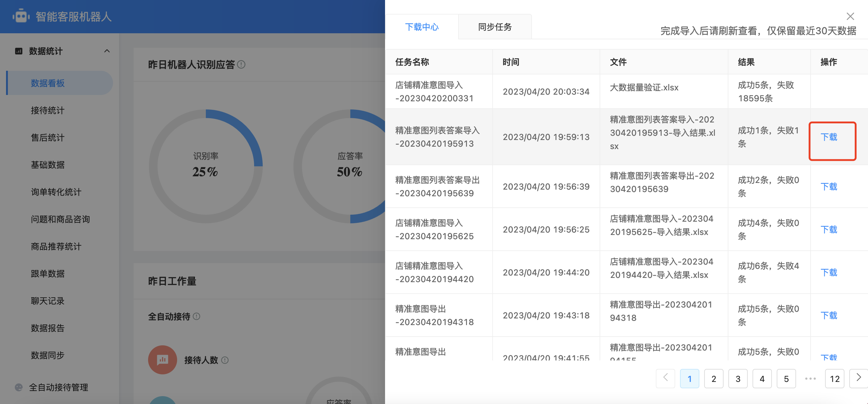Download the 店铺精准意图导入-20230420194420 result
The image size is (868, 404).
coord(829,272)
